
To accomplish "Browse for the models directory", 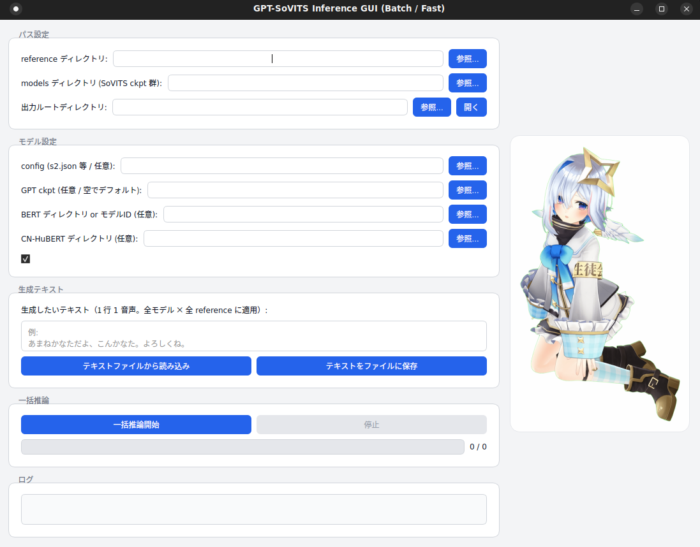I will pyautogui.click(x=467, y=83).
